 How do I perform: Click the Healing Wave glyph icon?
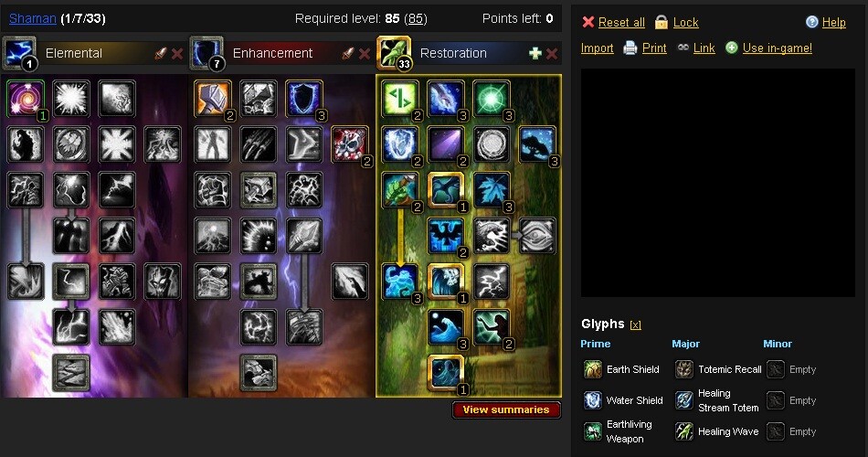coord(684,431)
